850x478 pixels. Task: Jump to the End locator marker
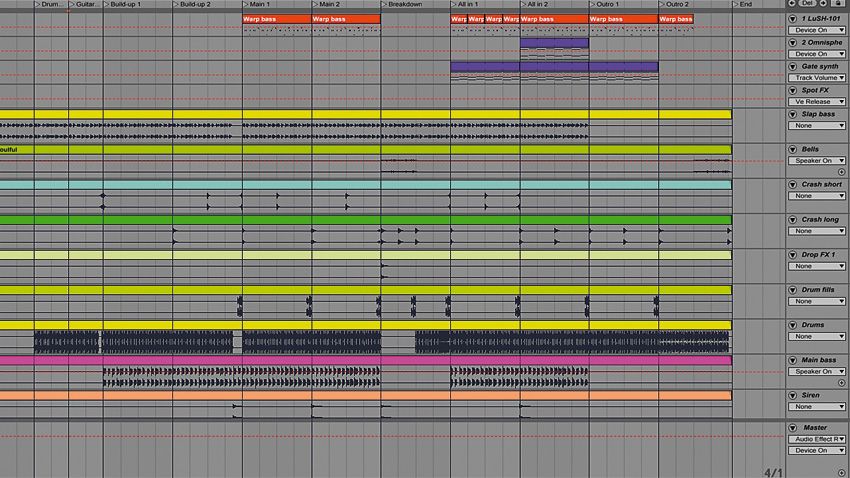tap(743, 4)
